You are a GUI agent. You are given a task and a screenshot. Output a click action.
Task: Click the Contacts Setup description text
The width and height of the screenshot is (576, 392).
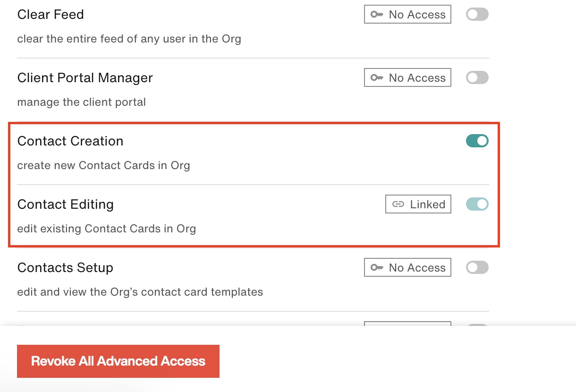click(140, 292)
